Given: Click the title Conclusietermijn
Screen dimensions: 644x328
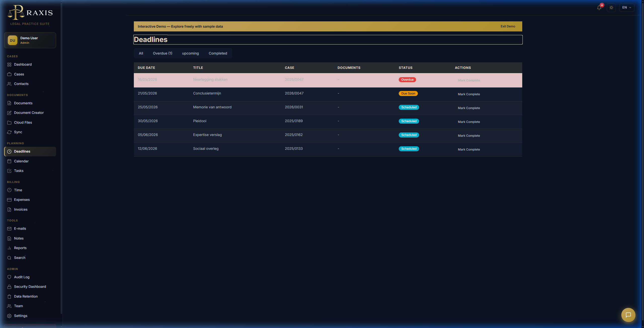Looking at the screenshot, I should tap(207, 93).
